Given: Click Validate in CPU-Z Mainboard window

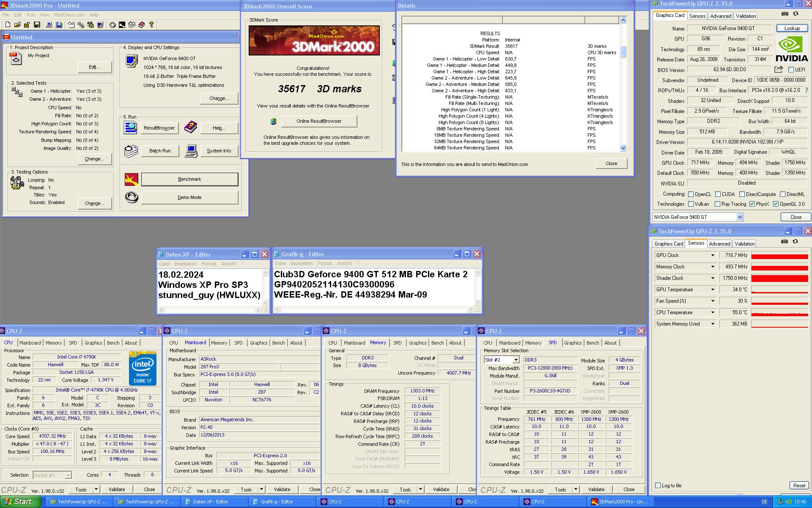Looking at the screenshot, I should [282, 489].
